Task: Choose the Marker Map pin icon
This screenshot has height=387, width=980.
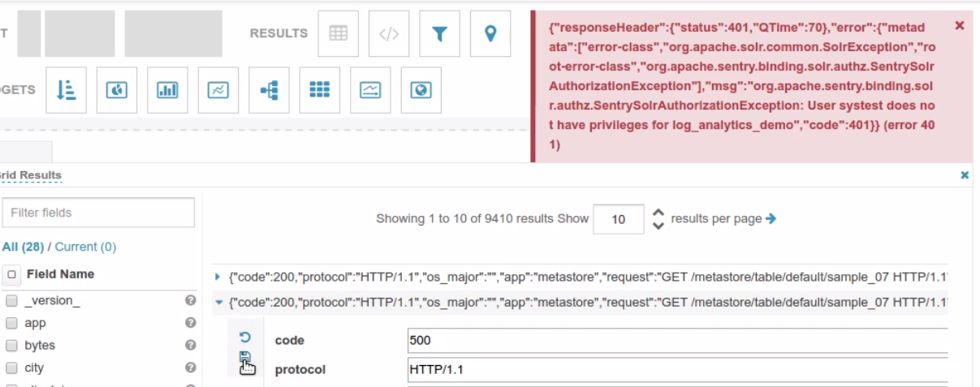Action: coord(490,33)
